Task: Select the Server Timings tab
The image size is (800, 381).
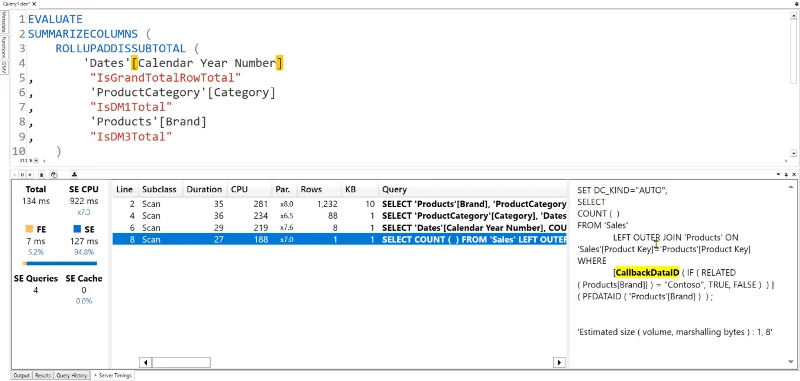Action: pyautogui.click(x=113, y=375)
